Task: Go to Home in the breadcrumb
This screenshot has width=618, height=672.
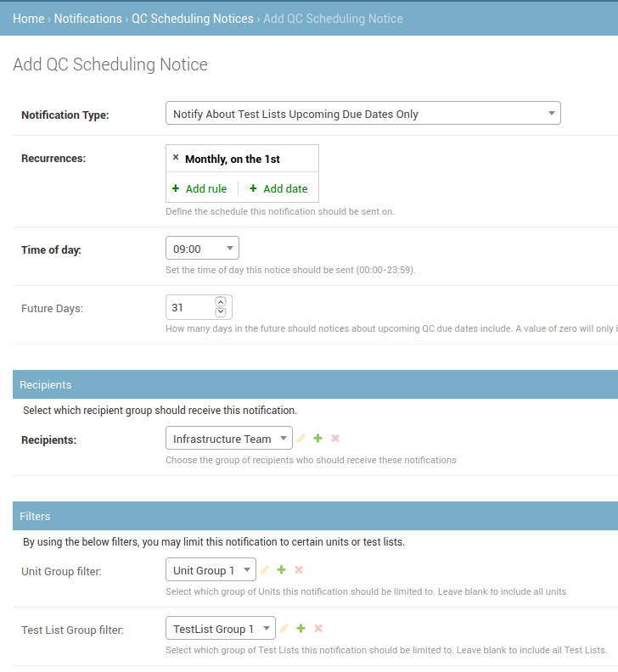Action: click(29, 19)
